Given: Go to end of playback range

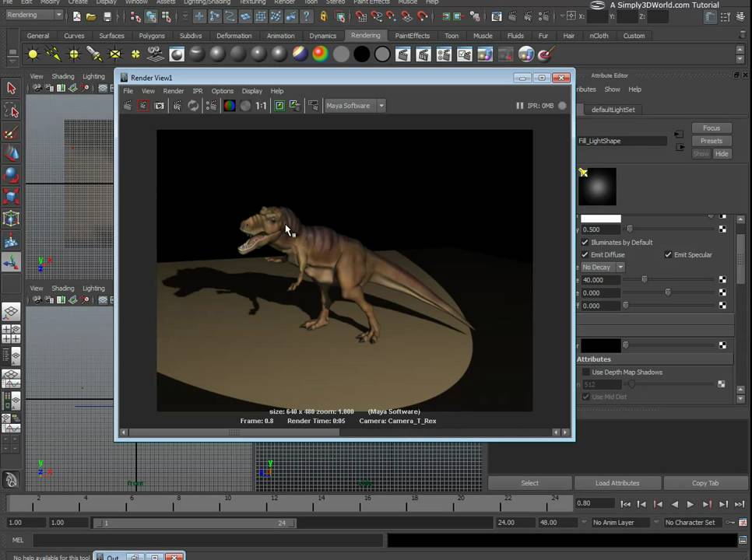Looking at the screenshot, I should 739,504.
